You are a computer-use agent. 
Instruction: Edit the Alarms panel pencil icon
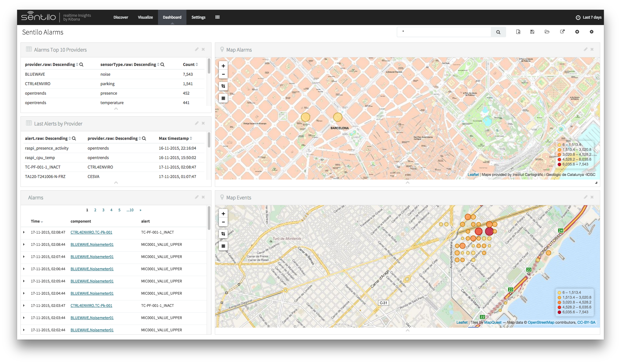[x=197, y=197]
